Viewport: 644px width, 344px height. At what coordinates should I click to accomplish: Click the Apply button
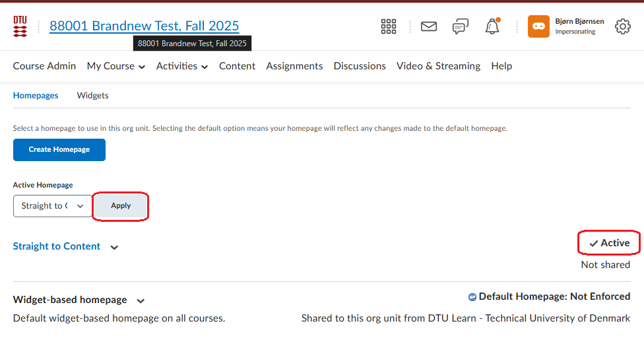click(x=121, y=206)
